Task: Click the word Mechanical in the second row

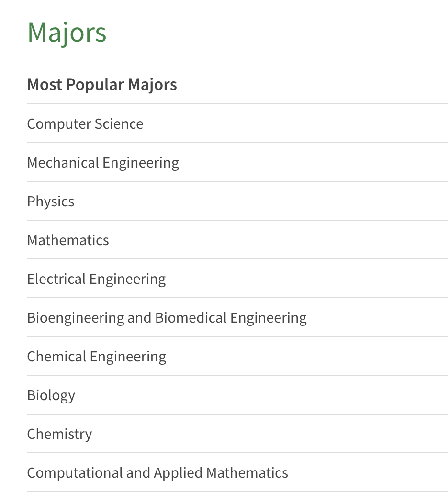Action: [x=63, y=163]
